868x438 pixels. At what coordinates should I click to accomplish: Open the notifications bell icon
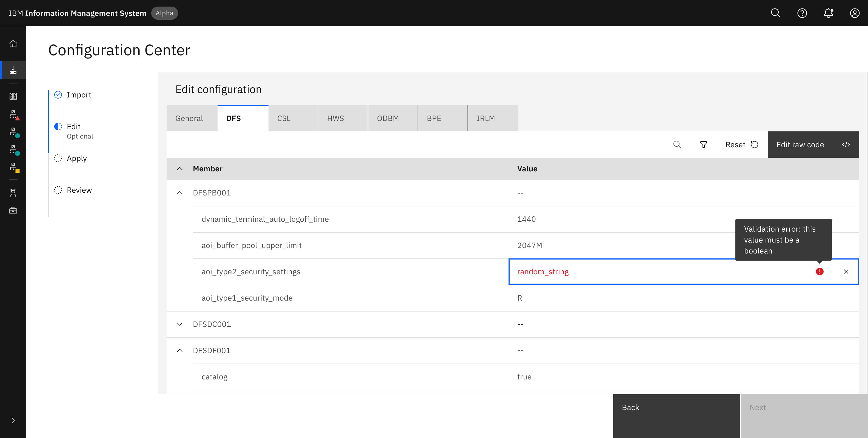pyautogui.click(x=829, y=13)
